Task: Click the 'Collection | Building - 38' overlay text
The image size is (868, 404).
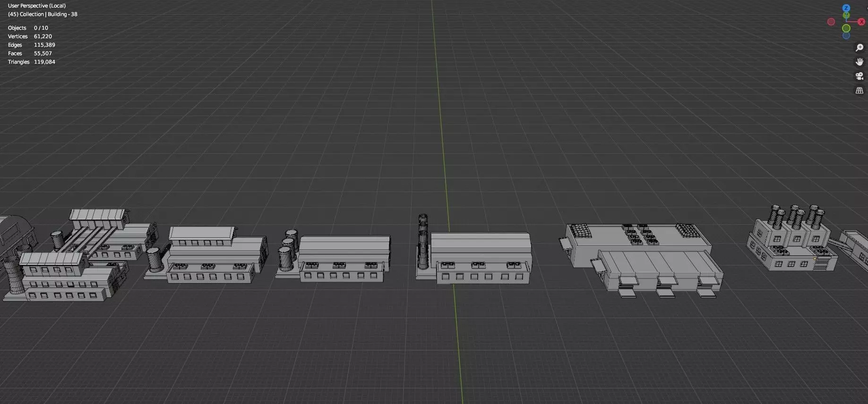Action: (x=49, y=14)
